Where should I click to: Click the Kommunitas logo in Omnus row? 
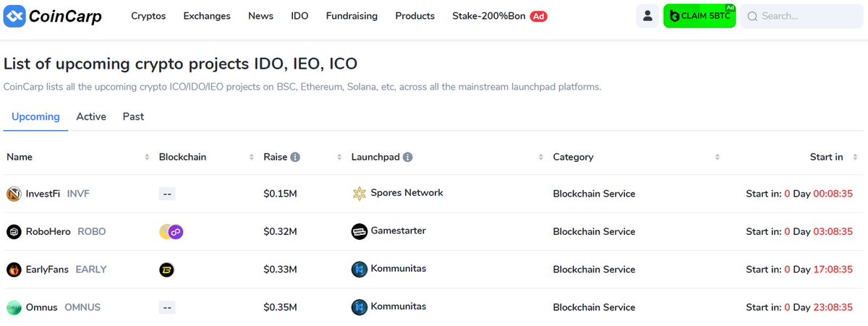[x=359, y=307]
